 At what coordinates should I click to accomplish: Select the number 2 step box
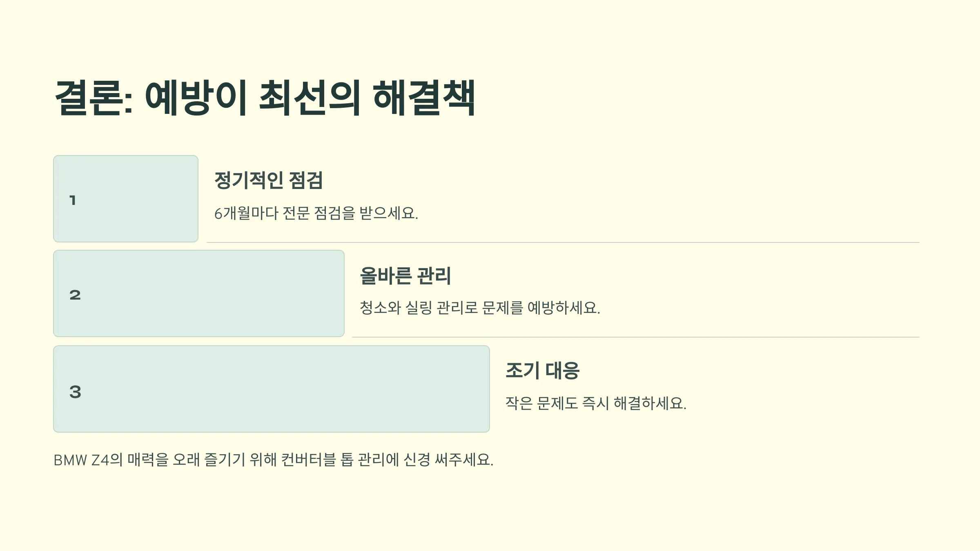tap(199, 293)
